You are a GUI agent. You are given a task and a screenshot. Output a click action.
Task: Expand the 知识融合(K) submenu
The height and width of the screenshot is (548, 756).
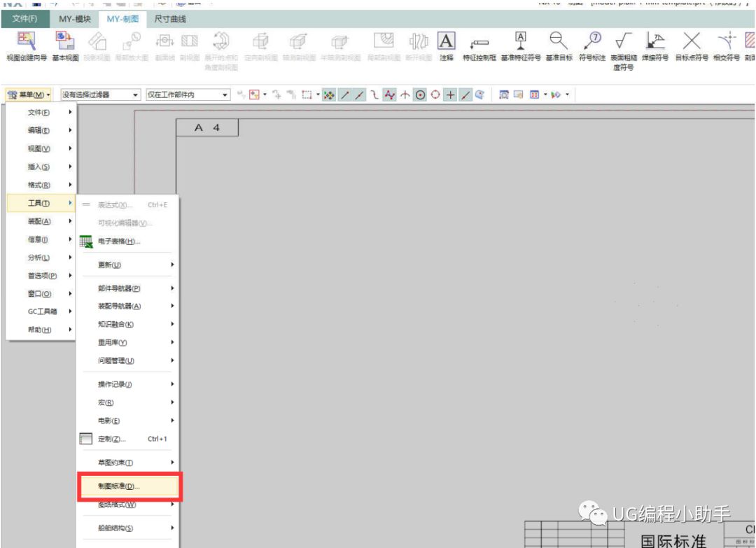coord(128,324)
